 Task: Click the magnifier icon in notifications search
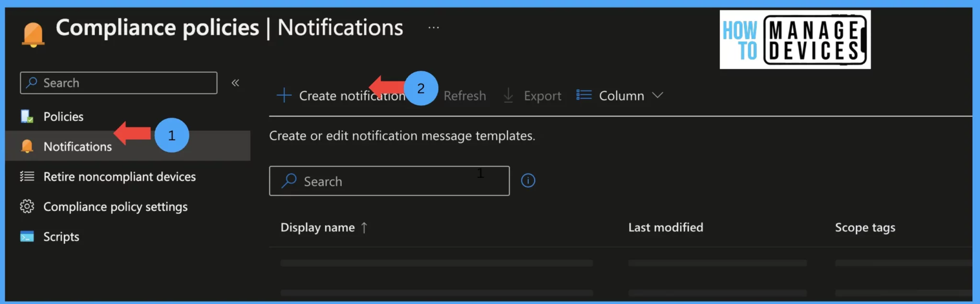click(x=289, y=181)
